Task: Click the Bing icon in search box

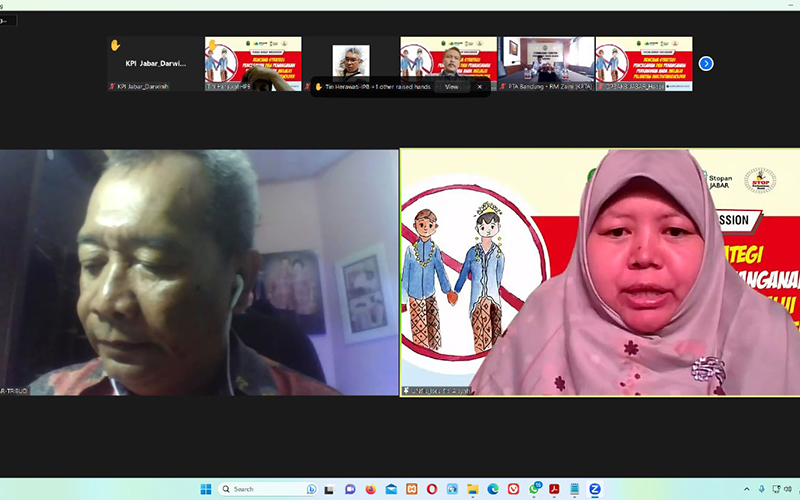Action: [311, 489]
